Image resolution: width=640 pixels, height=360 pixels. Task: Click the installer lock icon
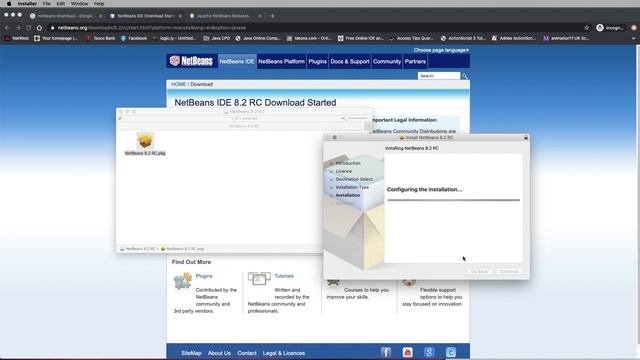pyautogui.click(x=526, y=138)
